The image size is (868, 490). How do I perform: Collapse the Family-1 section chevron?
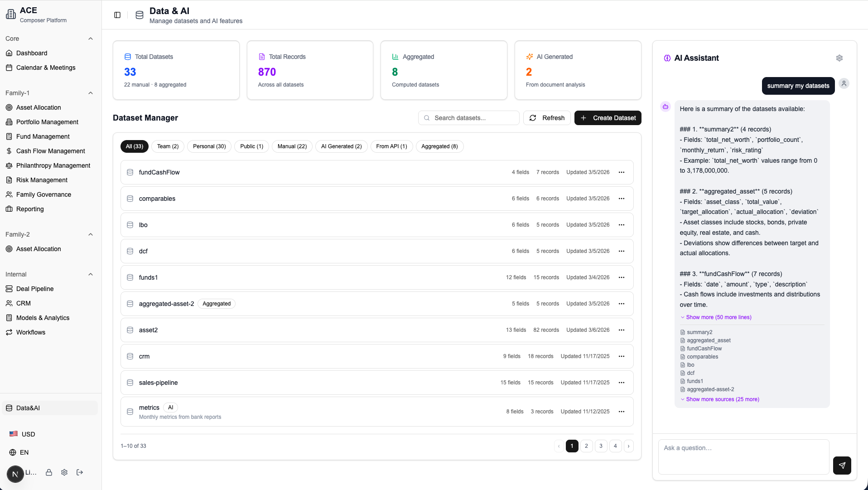pyautogui.click(x=90, y=93)
